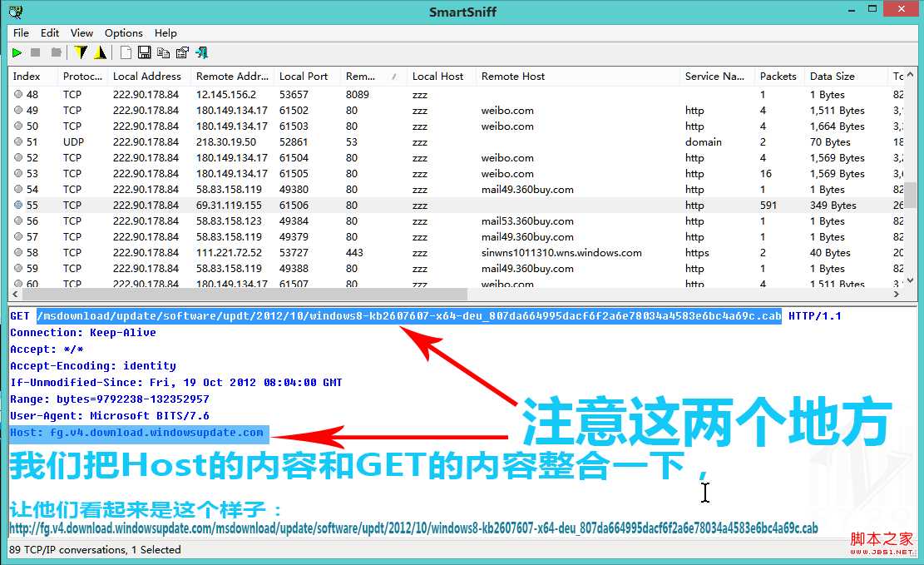
Task: Click the greyed folder toolbar icon
Action: (x=56, y=52)
